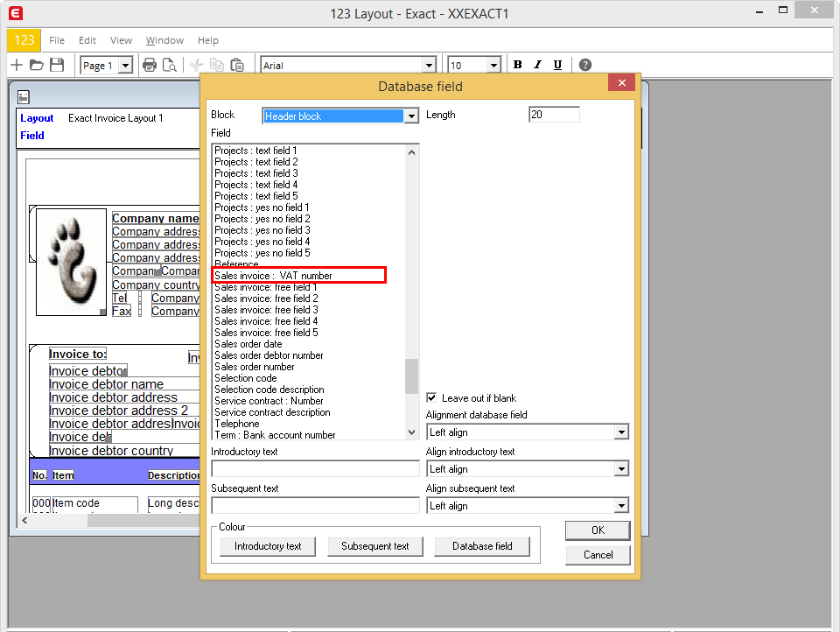The image size is (840, 632).
Task: Toggle Italic formatting
Action: [537, 64]
